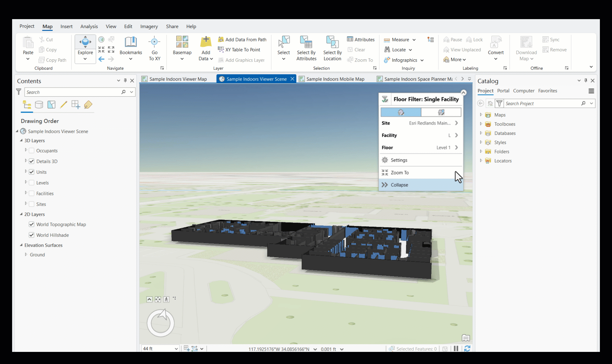Enable the Occupants layer checkbox
This screenshot has height=364, width=612.
click(x=32, y=150)
